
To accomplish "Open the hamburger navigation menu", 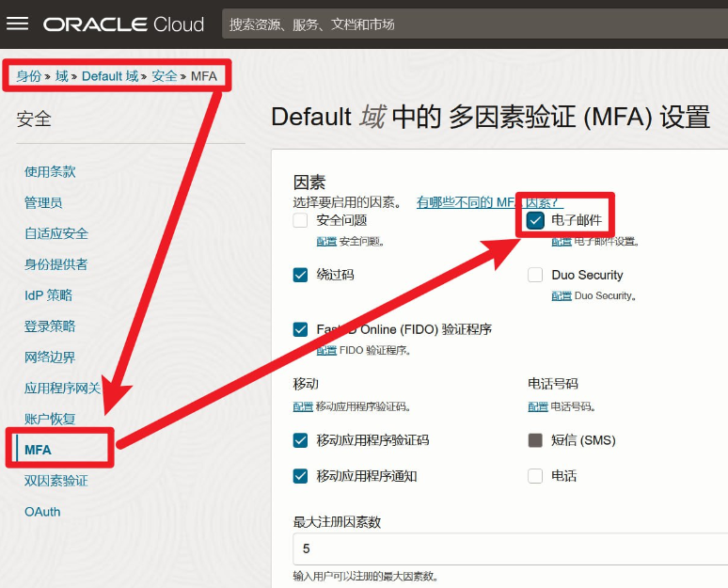I will (x=18, y=24).
